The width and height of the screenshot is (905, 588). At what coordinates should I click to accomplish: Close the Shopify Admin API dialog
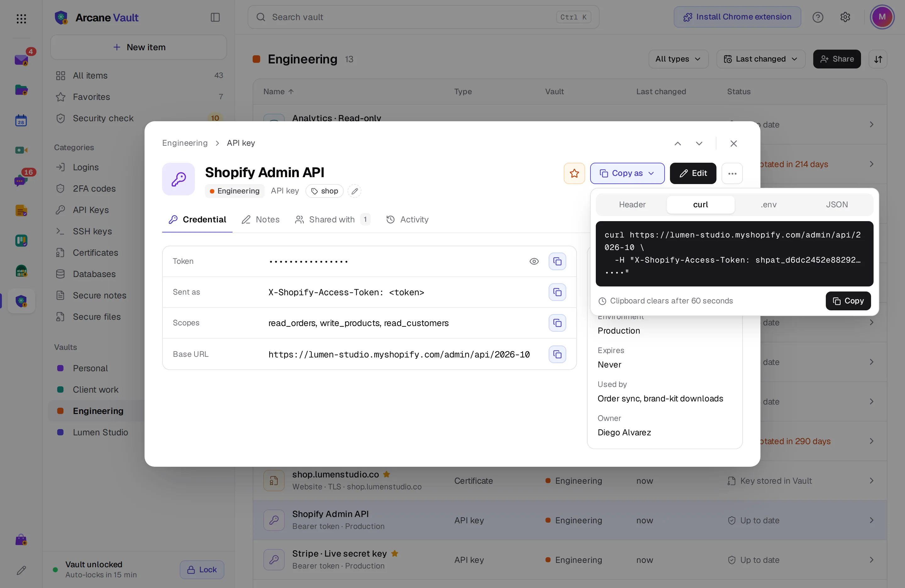tap(733, 143)
